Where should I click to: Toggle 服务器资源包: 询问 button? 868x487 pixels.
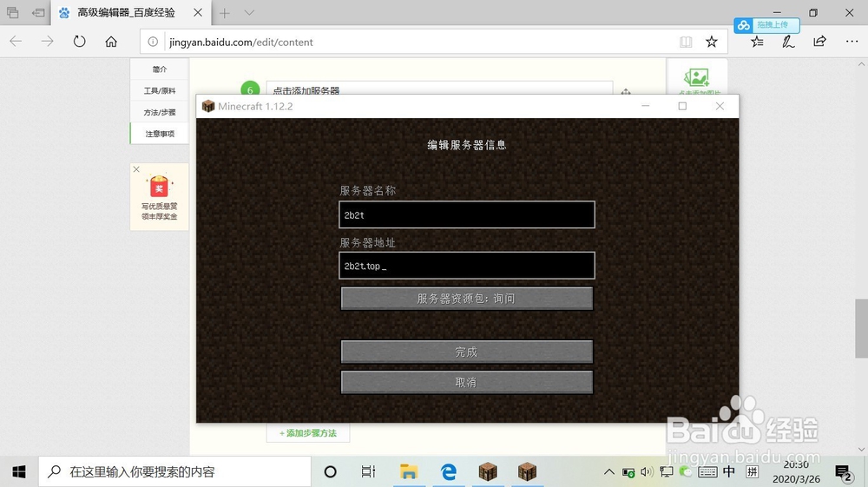467,299
